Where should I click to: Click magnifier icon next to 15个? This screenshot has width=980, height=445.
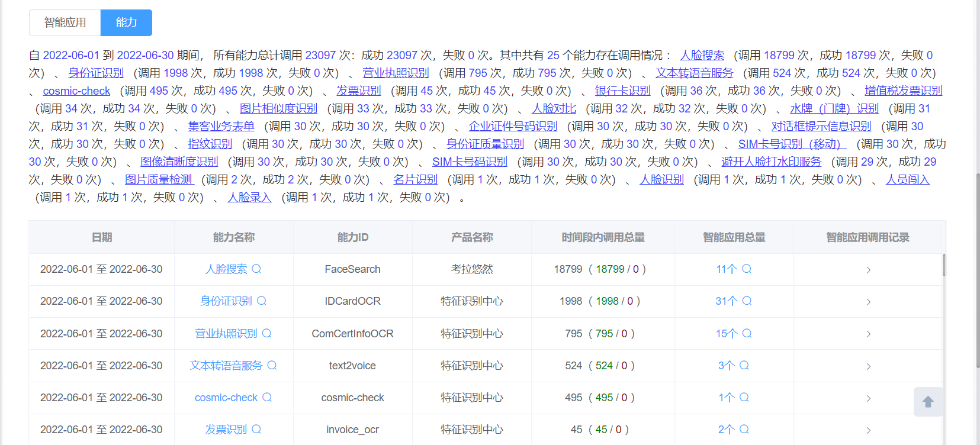click(x=747, y=333)
